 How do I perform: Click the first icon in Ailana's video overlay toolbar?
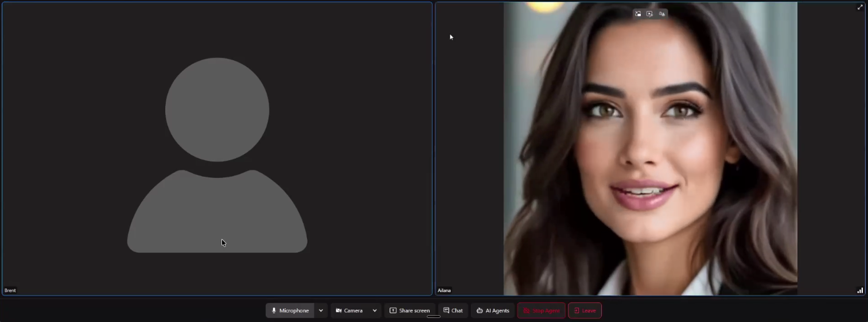(637, 14)
